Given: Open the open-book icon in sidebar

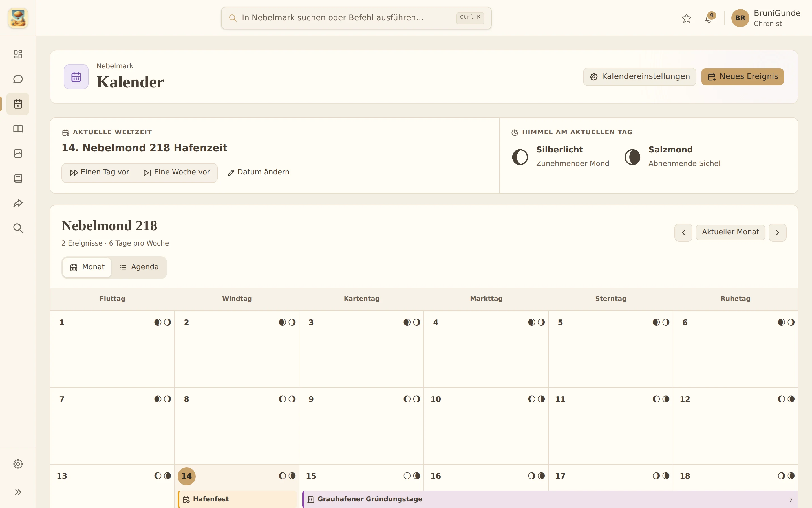Looking at the screenshot, I should point(18,129).
